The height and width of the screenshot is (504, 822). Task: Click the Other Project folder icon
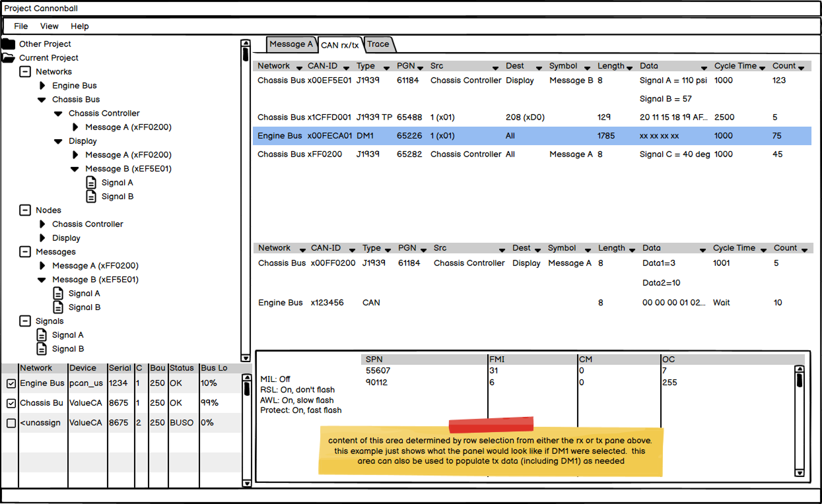pos(8,44)
